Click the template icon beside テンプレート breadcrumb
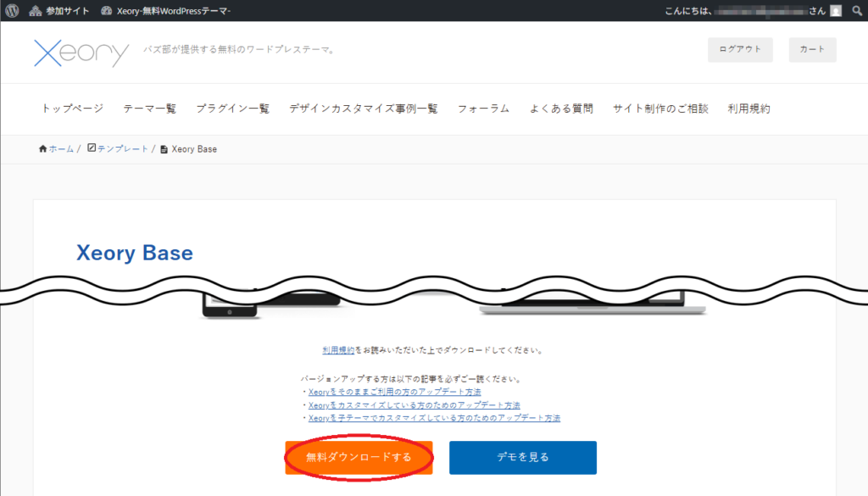Viewport: 868px width, 496px height. (x=92, y=148)
